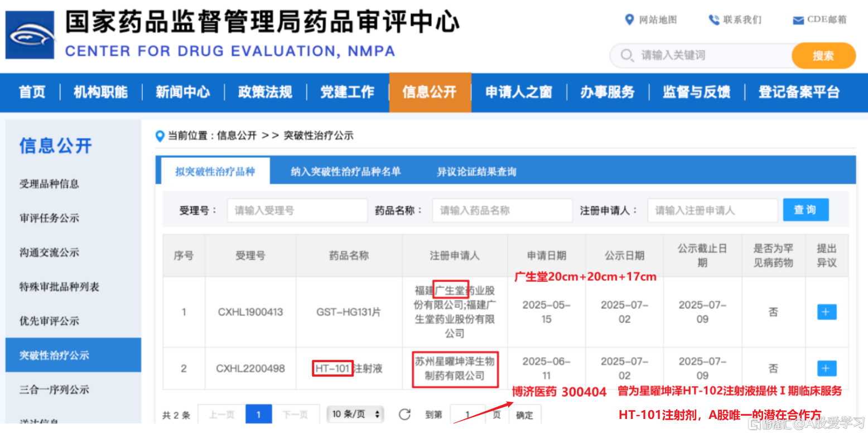The width and height of the screenshot is (868, 434).
Task: Click the 联系我们 phone icon
Action: (x=713, y=20)
